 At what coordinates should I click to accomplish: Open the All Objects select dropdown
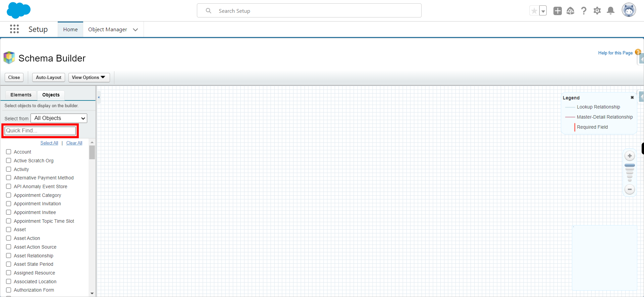point(59,118)
